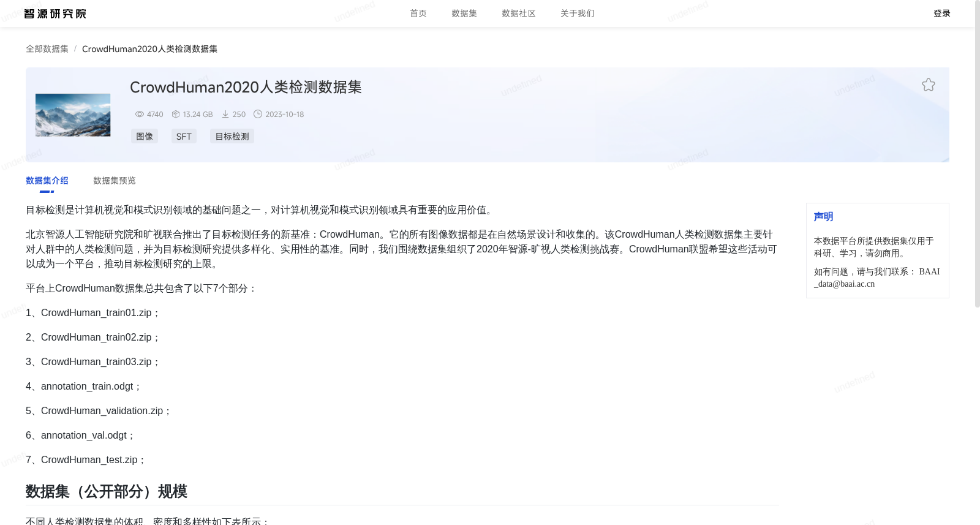Switch to the 数据集预览 tab
The image size is (980, 525).
(115, 181)
